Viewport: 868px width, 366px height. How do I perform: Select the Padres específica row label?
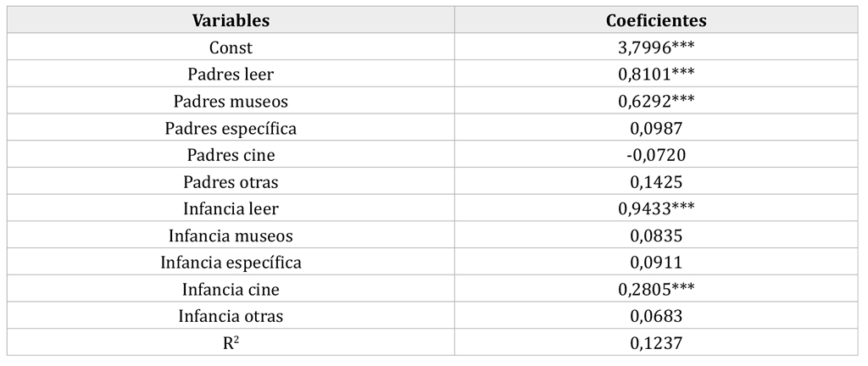[231, 128]
